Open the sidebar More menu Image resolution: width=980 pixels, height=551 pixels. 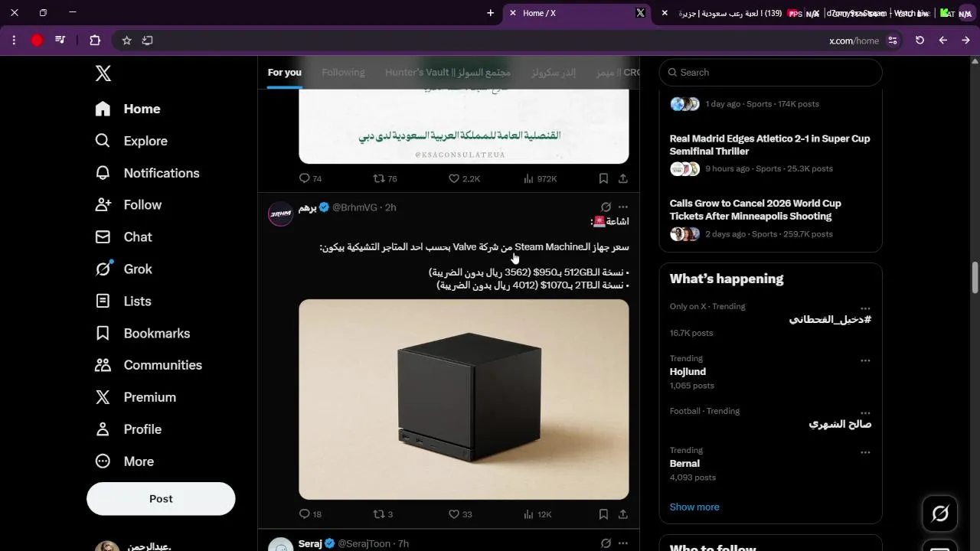pos(124,461)
